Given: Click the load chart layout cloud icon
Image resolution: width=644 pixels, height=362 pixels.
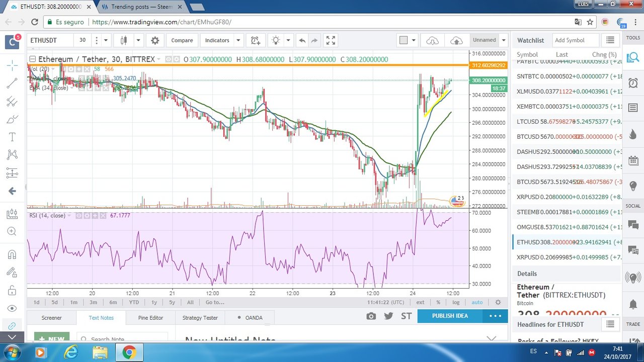Looking at the screenshot, I should point(432,40).
